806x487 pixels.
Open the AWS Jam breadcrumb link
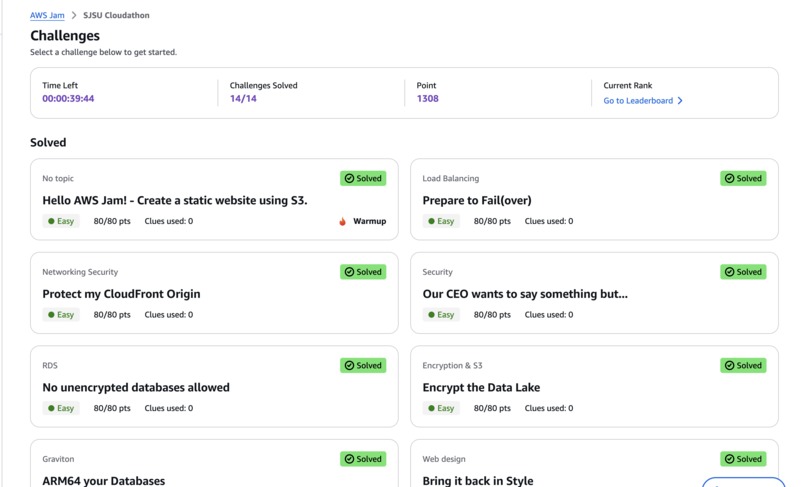pos(47,15)
